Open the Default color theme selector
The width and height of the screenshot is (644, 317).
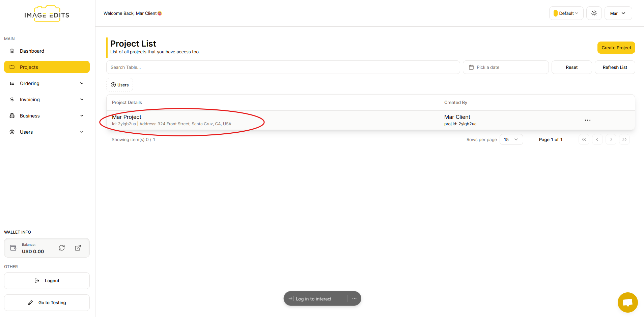click(566, 13)
